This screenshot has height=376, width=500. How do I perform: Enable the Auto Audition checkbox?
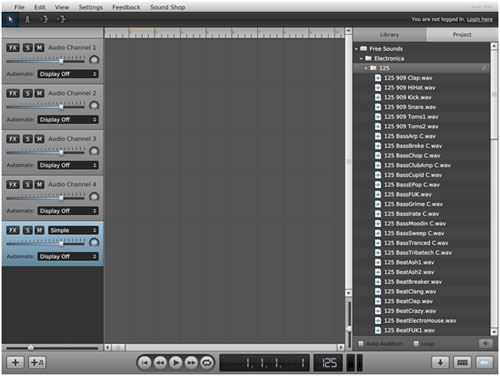click(361, 344)
